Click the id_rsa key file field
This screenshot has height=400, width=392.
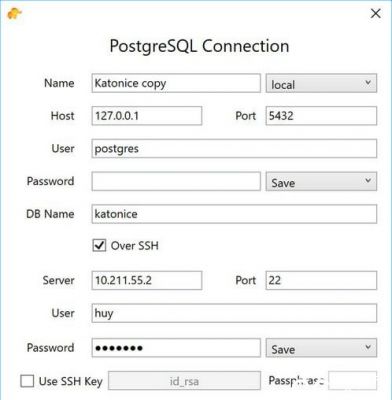coord(184,381)
